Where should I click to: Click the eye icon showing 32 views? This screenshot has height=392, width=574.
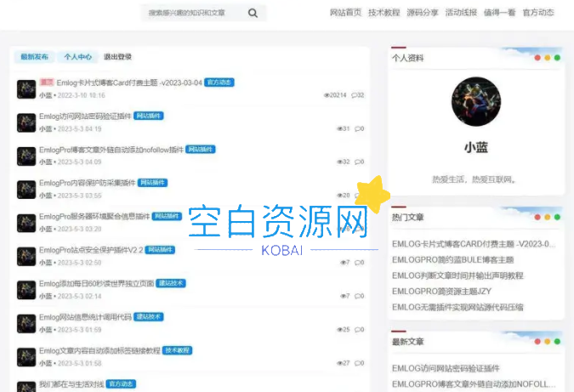[339, 162]
